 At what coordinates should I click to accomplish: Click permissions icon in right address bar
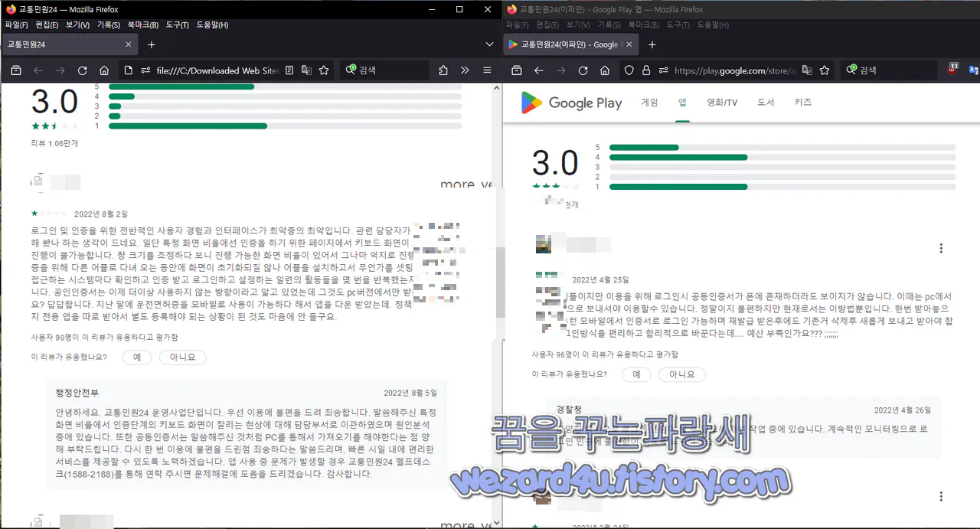pyautogui.click(x=663, y=70)
